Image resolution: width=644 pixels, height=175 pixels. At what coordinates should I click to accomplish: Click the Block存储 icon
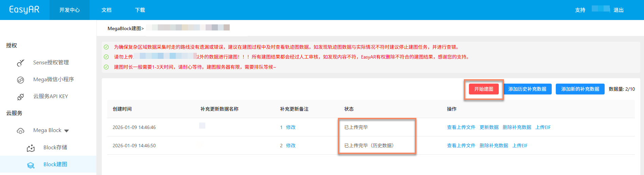coord(31,148)
